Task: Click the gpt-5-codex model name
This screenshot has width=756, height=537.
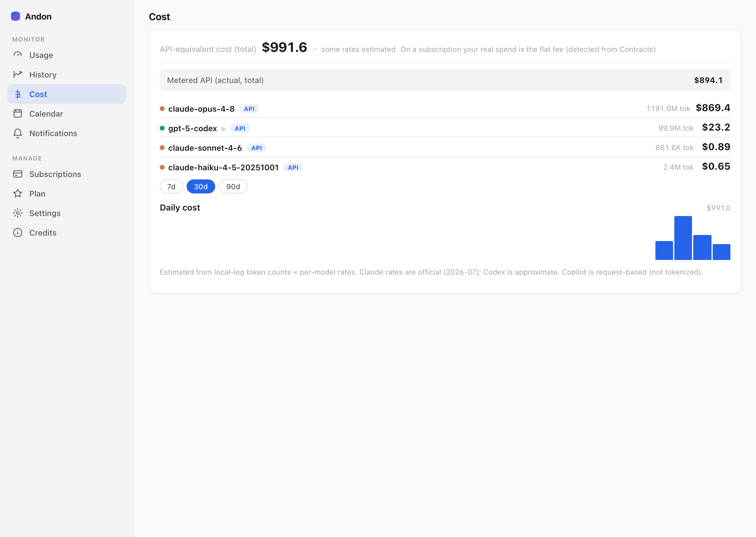Action: 193,128
